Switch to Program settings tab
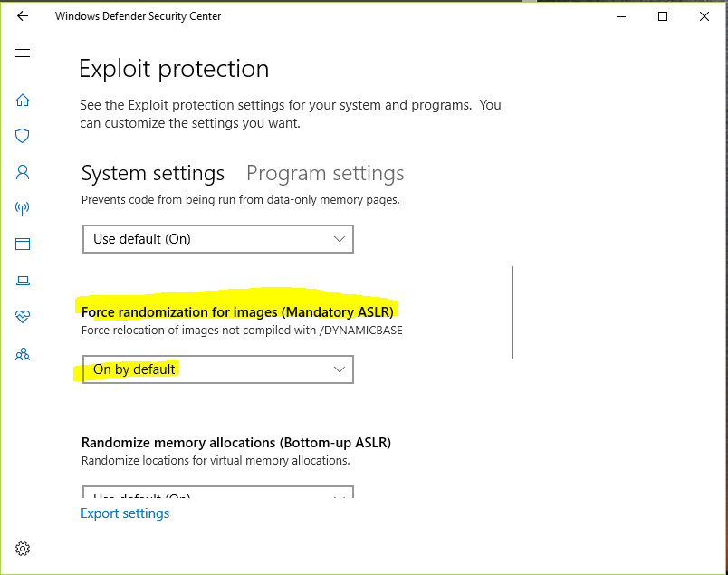Image resolution: width=728 pixels, height=575 pixels. 325,173
